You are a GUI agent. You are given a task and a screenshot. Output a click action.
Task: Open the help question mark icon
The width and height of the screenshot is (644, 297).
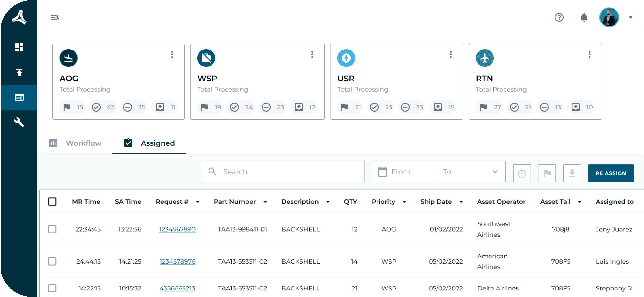click(x=559, y=17)
